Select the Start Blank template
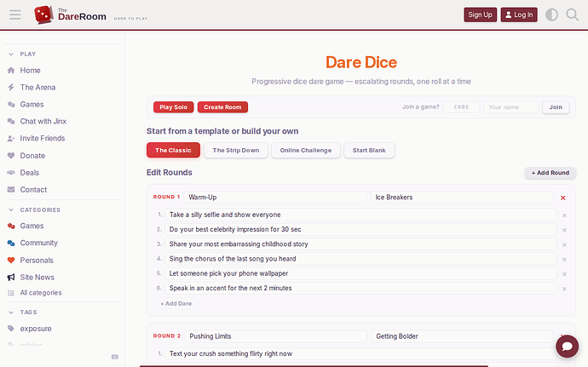 coord(369,151)
